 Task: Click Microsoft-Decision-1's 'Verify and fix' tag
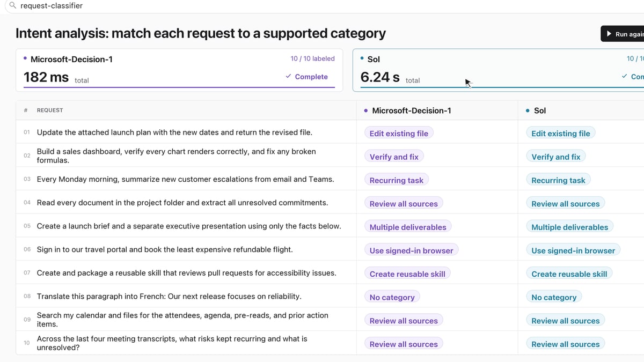click(x=394, y=157)
